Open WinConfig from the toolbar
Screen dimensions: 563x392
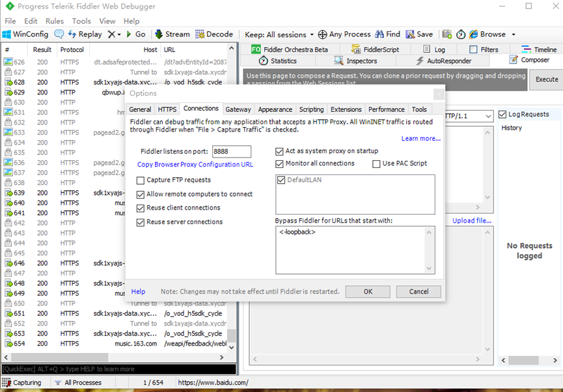coord(25,34)
